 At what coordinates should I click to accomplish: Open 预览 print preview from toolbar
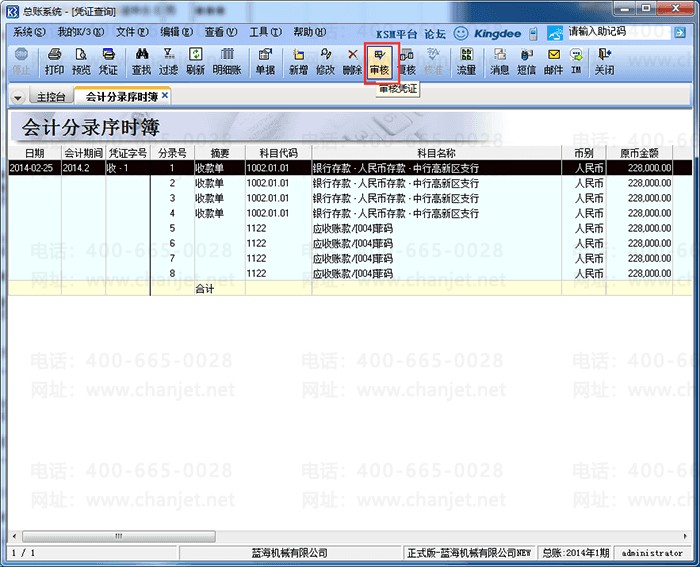coord(81,61)
